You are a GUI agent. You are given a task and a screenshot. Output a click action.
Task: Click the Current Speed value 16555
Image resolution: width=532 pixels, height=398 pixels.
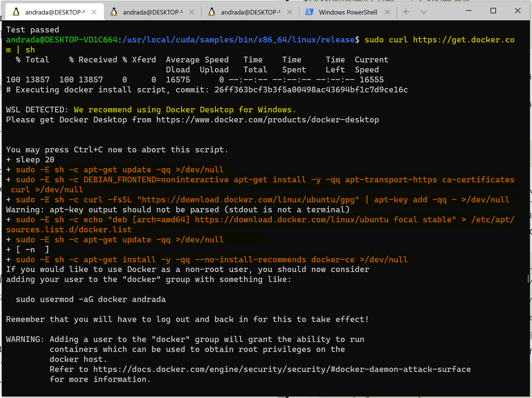(372, 80)
